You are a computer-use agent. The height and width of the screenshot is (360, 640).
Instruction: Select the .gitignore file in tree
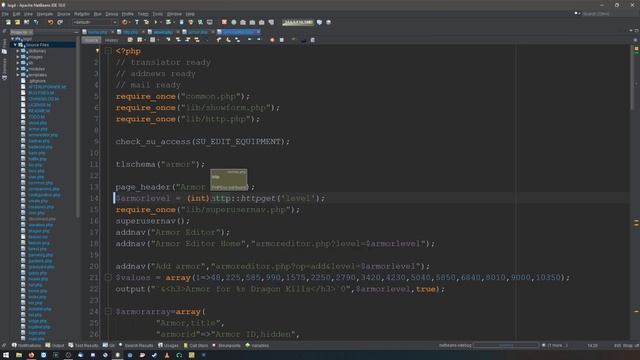click(37, 81)
